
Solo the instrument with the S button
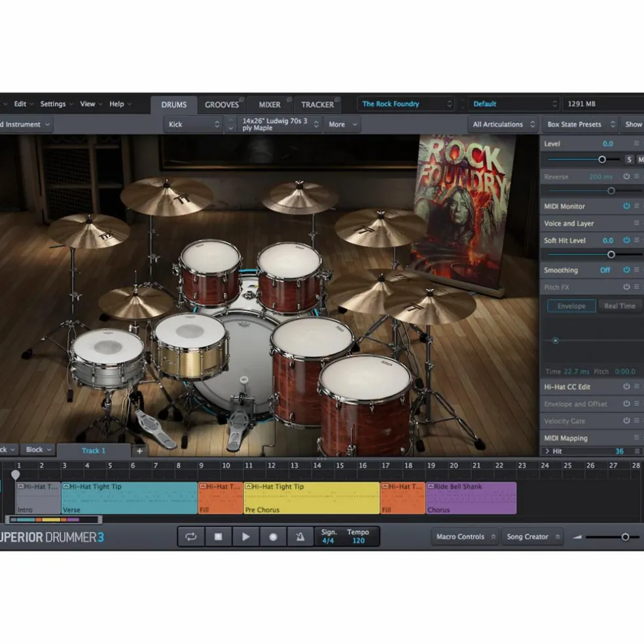629,159
